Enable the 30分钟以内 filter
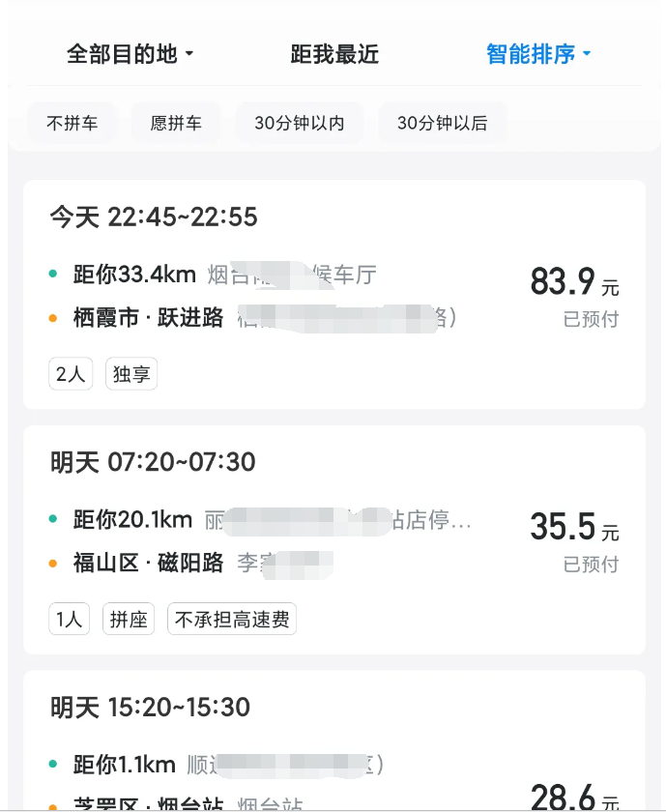Screen dimensions: 666x812 click(x=300, y=124)
